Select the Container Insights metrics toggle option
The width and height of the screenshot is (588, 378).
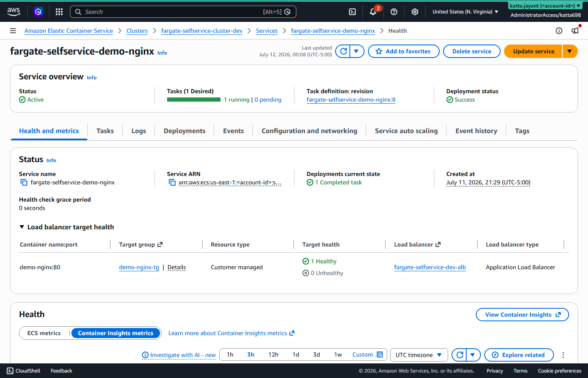tap(115, 333)
